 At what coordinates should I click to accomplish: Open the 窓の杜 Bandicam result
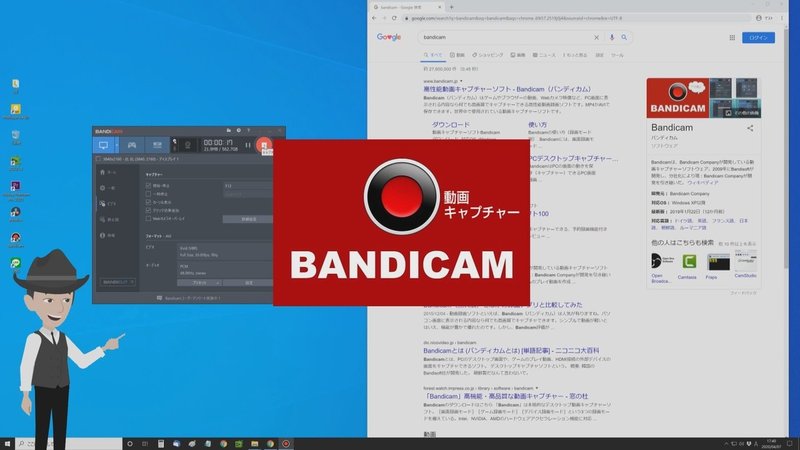pos(506,396)
